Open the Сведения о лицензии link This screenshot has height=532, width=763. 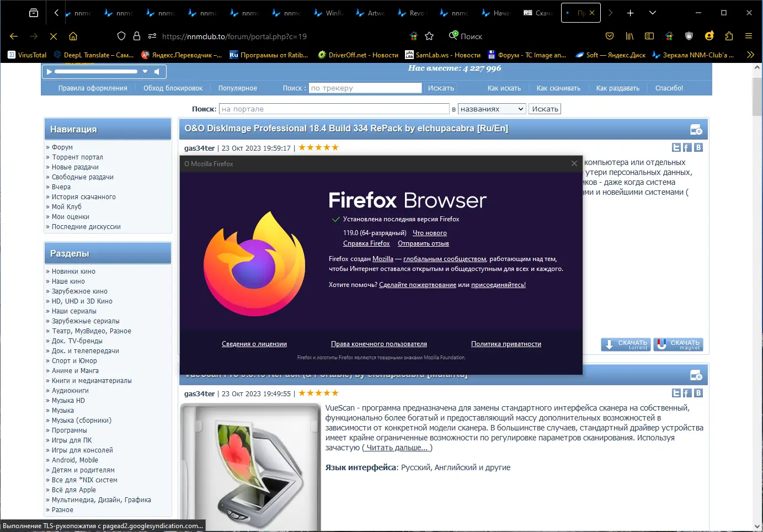(254, 344)
